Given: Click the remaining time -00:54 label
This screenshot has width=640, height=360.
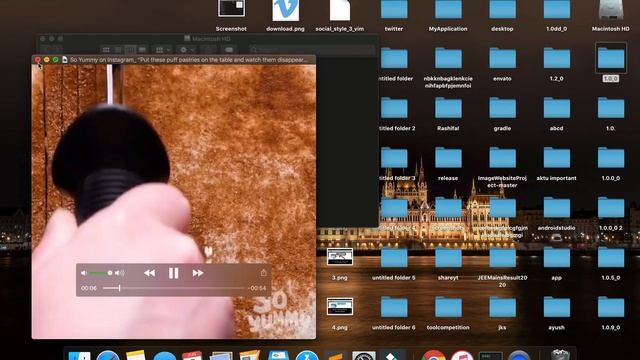Looking at the screenshot, I should click(257, 288).
